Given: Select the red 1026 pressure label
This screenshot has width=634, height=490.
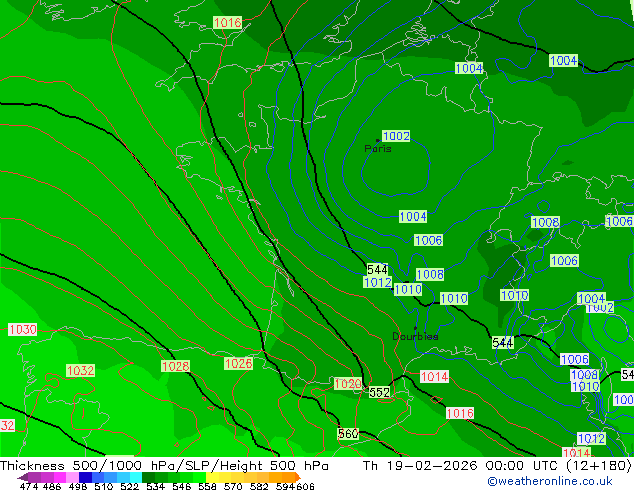Looking at the screenshot, I should [x=239, y=363].
